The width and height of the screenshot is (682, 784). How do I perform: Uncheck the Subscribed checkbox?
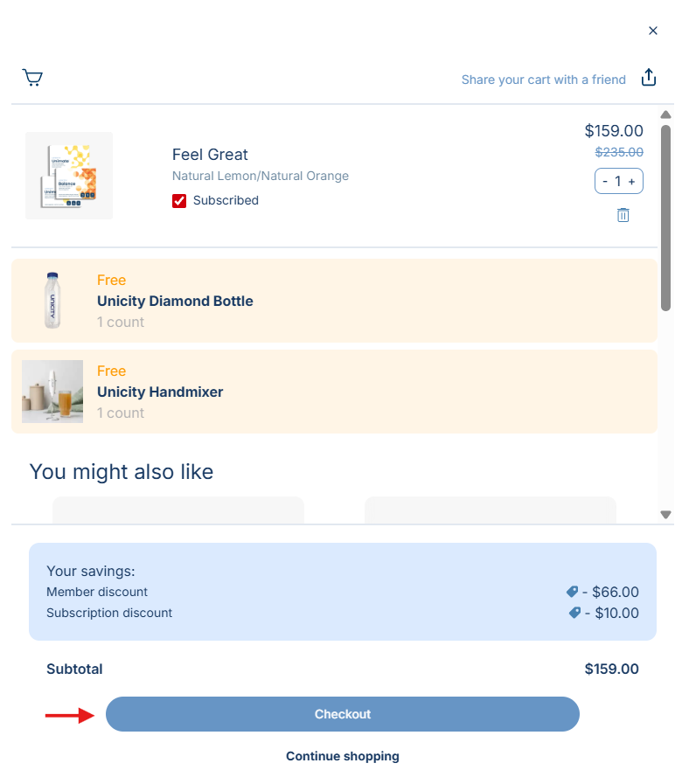[x=179, y=201]
